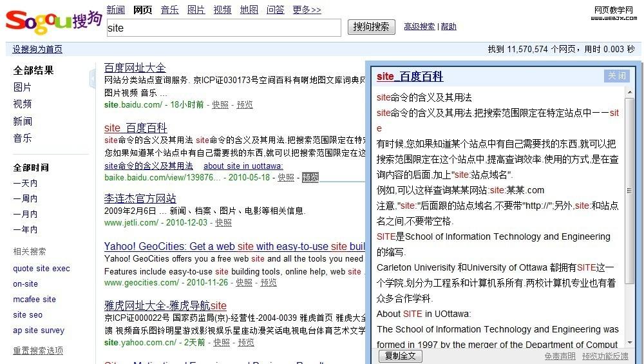Filter results by 新闻 in sidebar
This screenshot has height=364, width=644.
coord(22,121)
